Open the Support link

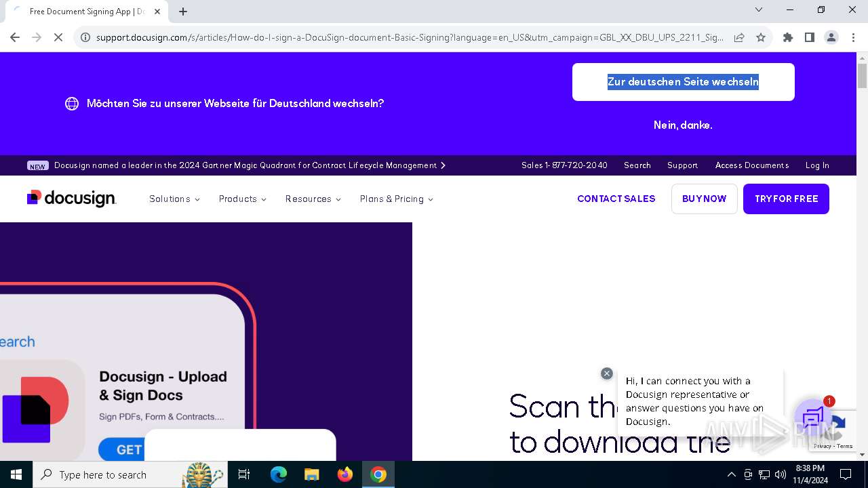coord(682,165)
